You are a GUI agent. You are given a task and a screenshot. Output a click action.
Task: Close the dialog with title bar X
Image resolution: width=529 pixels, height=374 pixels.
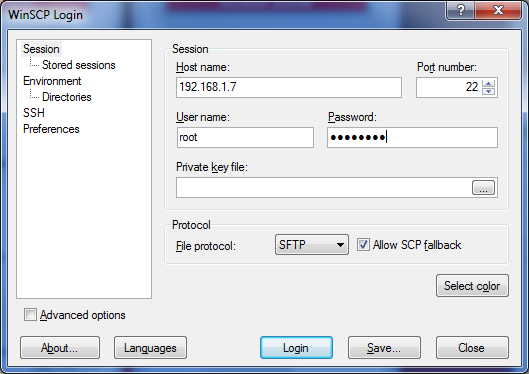click(498, 10)
